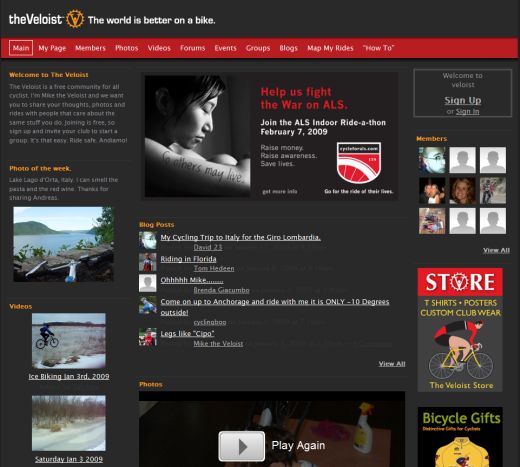The width and height of the screenshot is (520, 467).
Task: Click the cycleforals.com shield badge
Action: point(359,163)
